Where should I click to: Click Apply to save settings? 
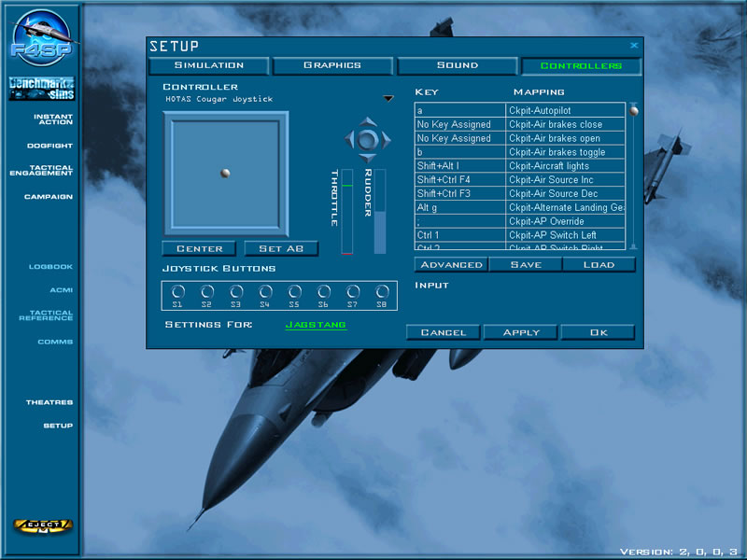[x=521, y=332]
